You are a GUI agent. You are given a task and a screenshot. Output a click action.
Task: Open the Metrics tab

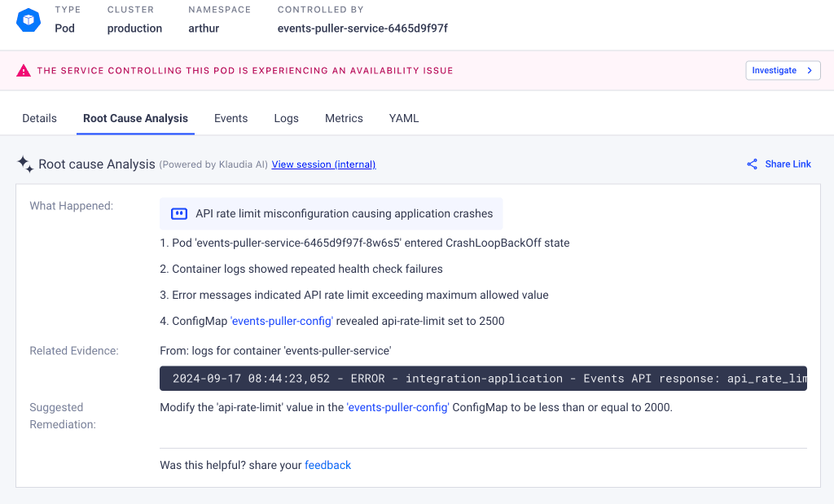pos(343,118)
